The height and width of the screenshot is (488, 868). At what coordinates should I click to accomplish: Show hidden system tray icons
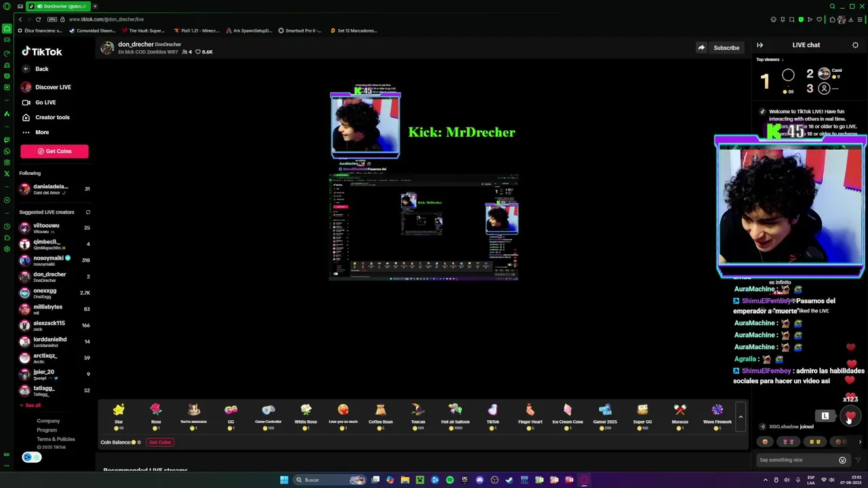tap(766, 480)
